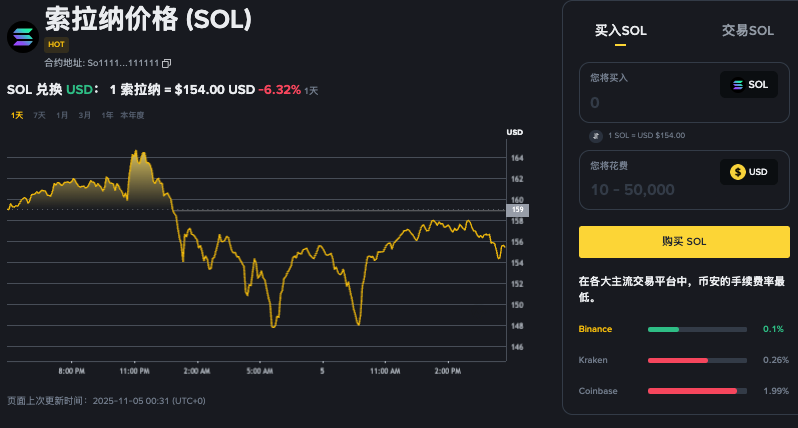Select the 1天 chart range
798x428 pixels.
pos(17,115)
